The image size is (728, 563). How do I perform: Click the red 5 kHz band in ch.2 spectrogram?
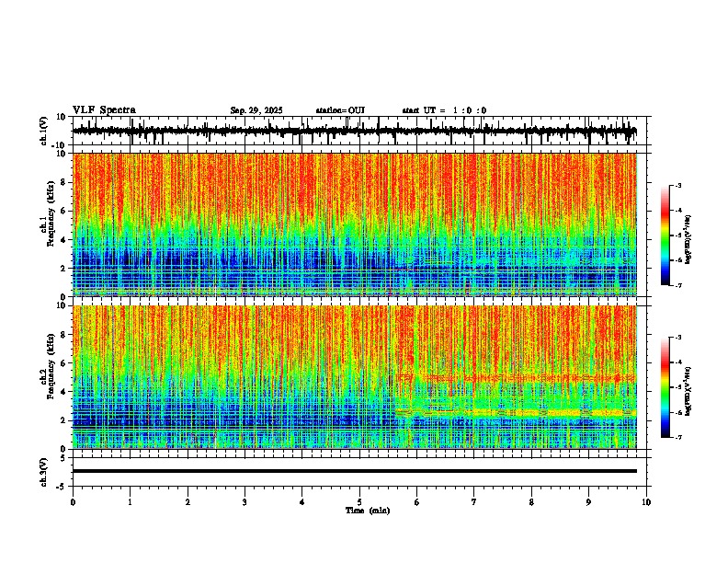click(x=516, y=378)
